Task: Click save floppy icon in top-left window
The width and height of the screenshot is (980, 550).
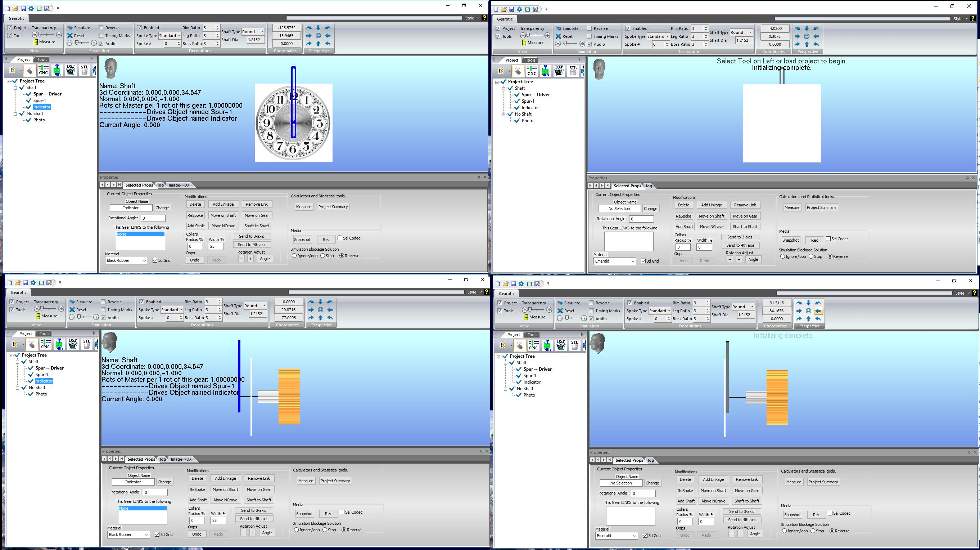Action: click(x=23, y=8)
